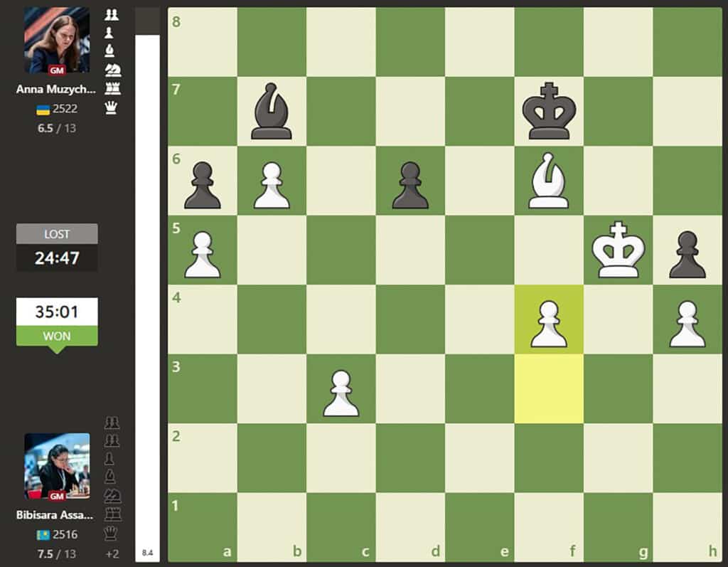Select the white pawn on b6
This screenshot has height=567, width=728.
(x=271, y=181)
